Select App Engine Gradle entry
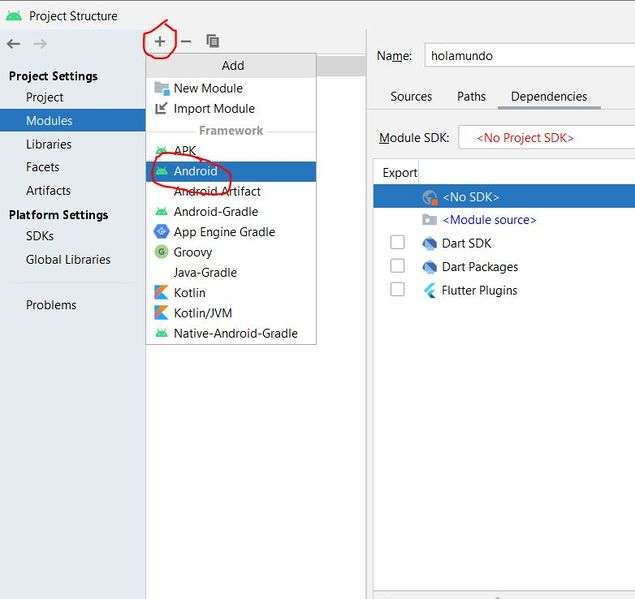This screenshot has width=635, height=599. [231, 232]
